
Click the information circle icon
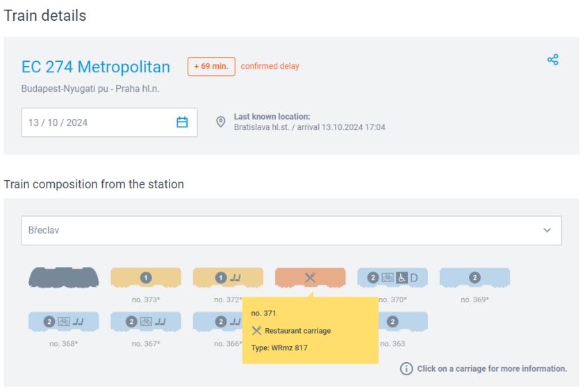(406, 368)
